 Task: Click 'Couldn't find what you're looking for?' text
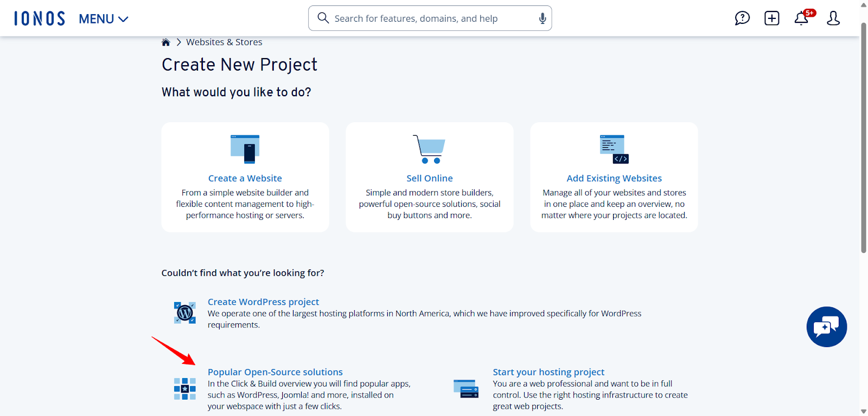click(x=242, y=273)
